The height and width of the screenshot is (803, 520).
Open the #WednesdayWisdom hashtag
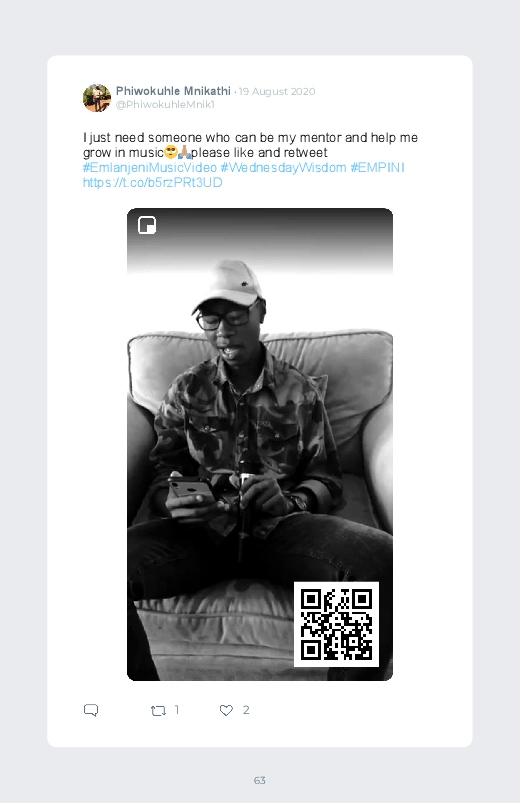point(283,167)
